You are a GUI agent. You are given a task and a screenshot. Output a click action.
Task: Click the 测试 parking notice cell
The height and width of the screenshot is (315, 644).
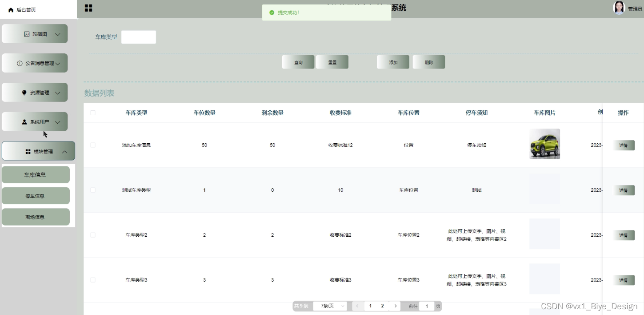pyautogui.click(x=476, y=190)
